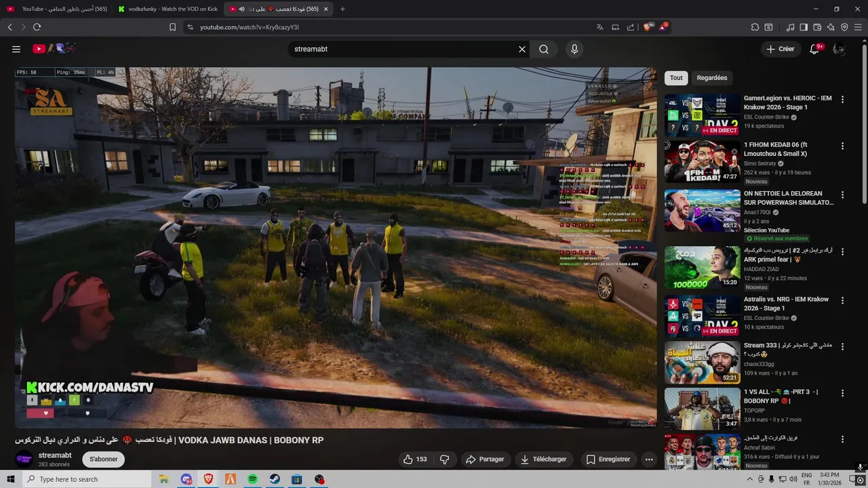Viewport: 868px width, 488px height.
Task: Show hidden system tray icons
Action: tap(749, 479)
